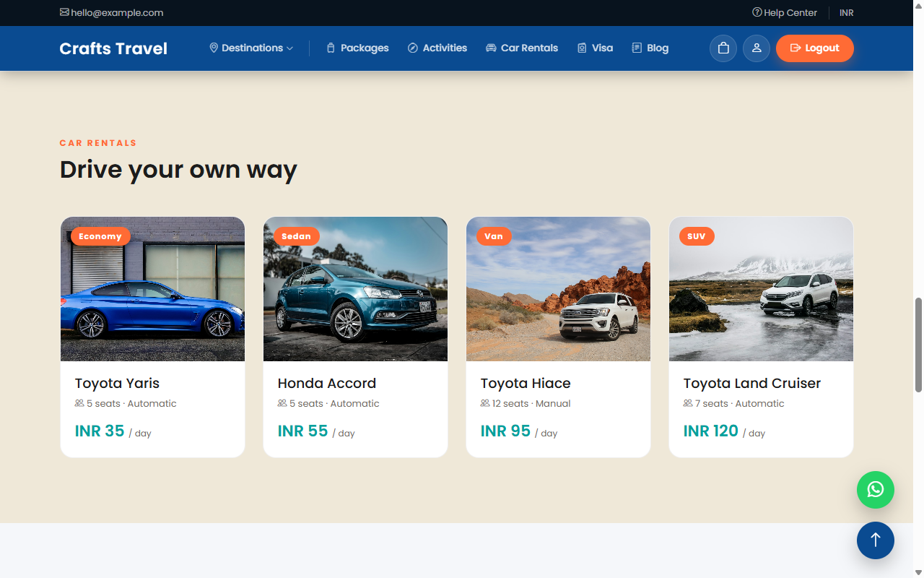Click the blue Toyota Yaris photo
The image size is (924, 578).
click(x=152, y=289)
